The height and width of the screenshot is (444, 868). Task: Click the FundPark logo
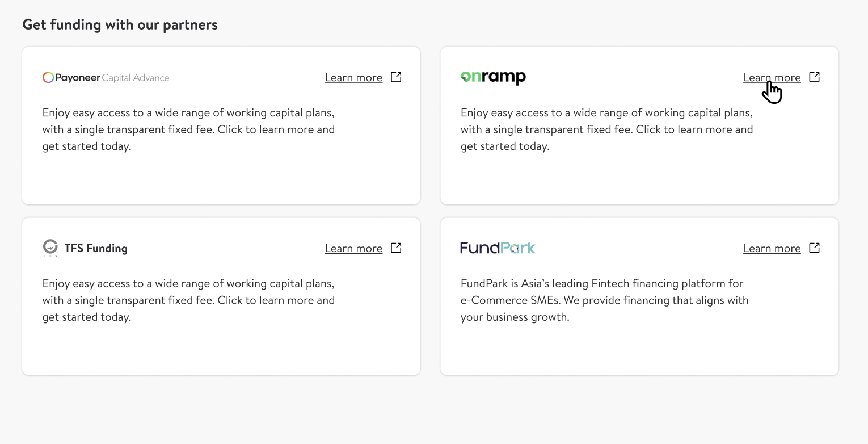point(498,248)
